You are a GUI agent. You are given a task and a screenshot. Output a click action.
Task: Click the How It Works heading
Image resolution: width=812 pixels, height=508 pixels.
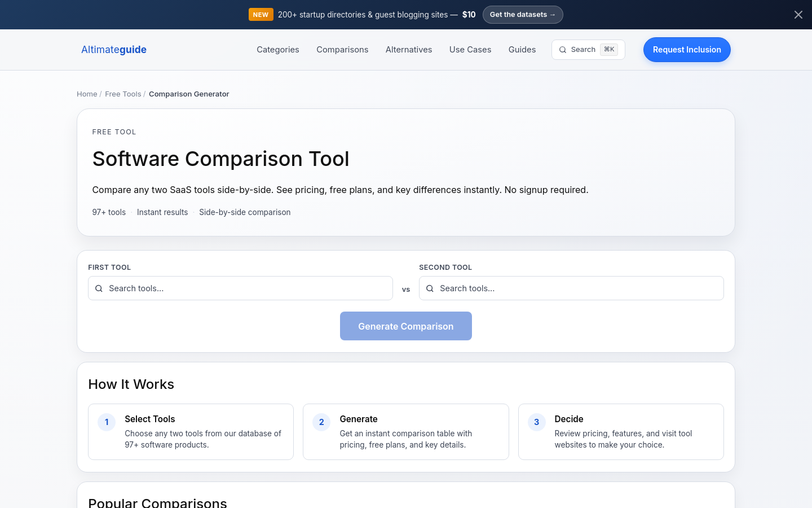click(131, 384)
